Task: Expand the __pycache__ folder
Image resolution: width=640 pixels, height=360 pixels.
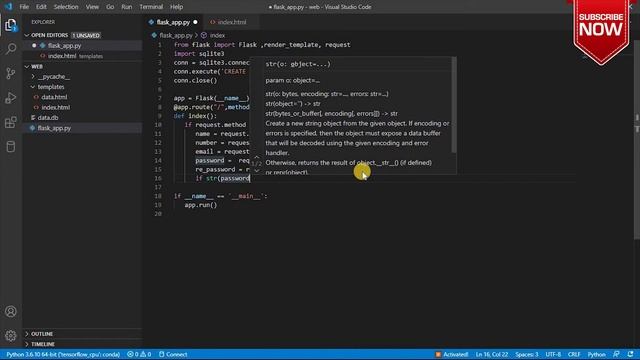Action: tap(53, 77)
